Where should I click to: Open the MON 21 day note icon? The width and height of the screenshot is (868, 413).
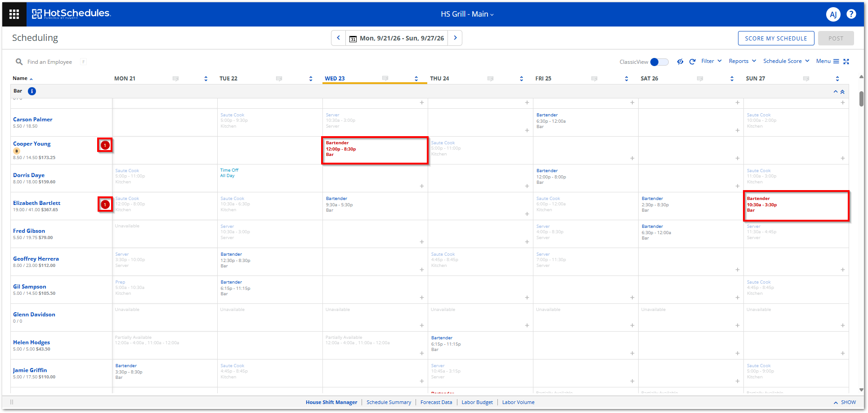tap(175, 79)
